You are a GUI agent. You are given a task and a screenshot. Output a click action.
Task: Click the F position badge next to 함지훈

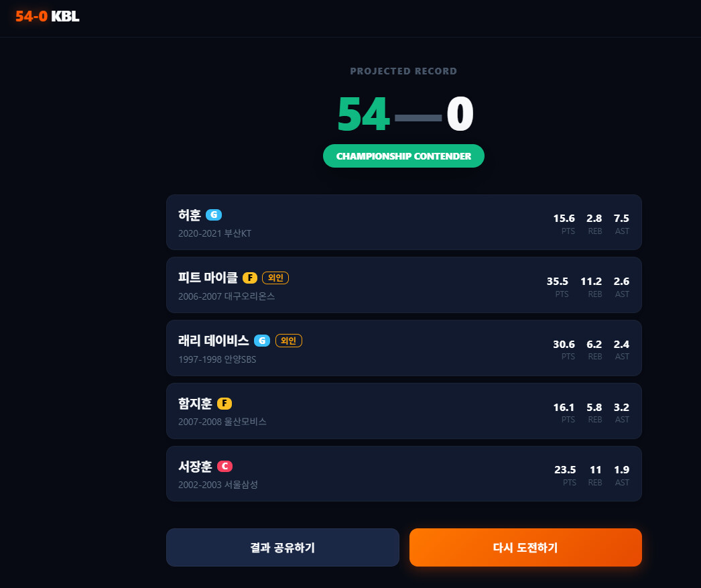(225, 404)
